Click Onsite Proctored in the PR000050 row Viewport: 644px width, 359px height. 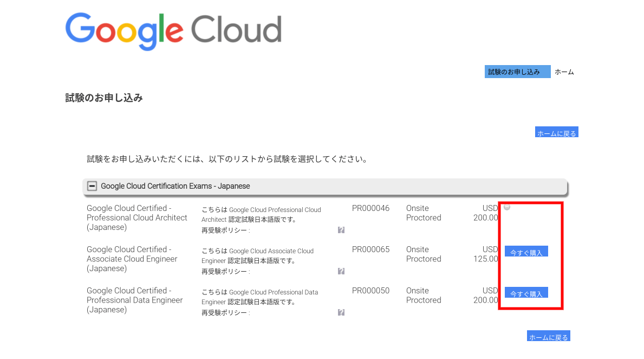(424, 295)
